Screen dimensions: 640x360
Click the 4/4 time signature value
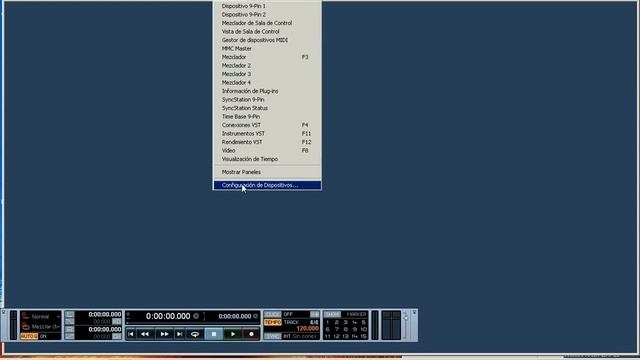pyautogui.click(x=314, y=322)
